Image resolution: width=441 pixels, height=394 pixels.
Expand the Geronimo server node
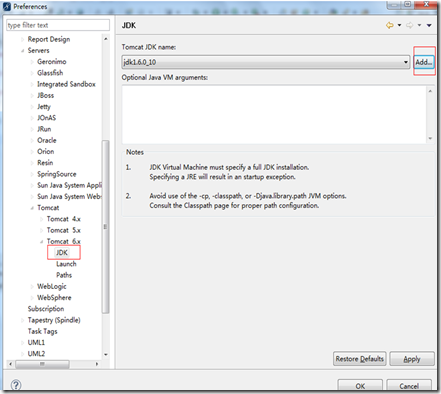[32, 62]
